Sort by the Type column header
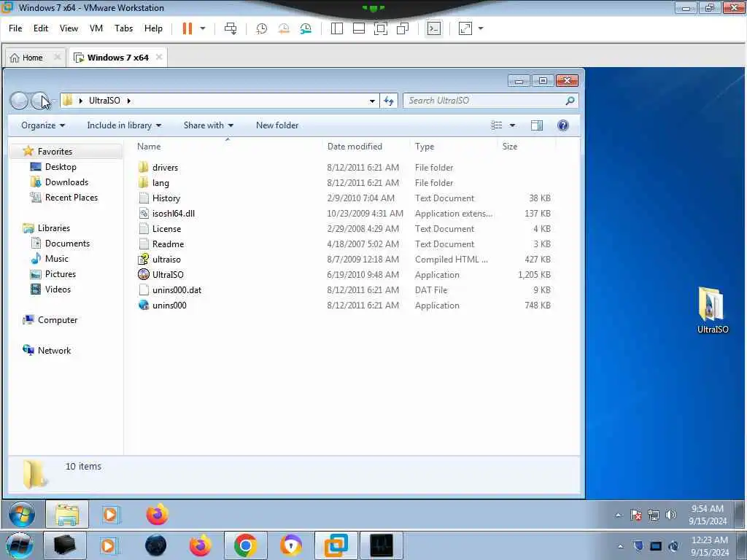 (454, 146)
